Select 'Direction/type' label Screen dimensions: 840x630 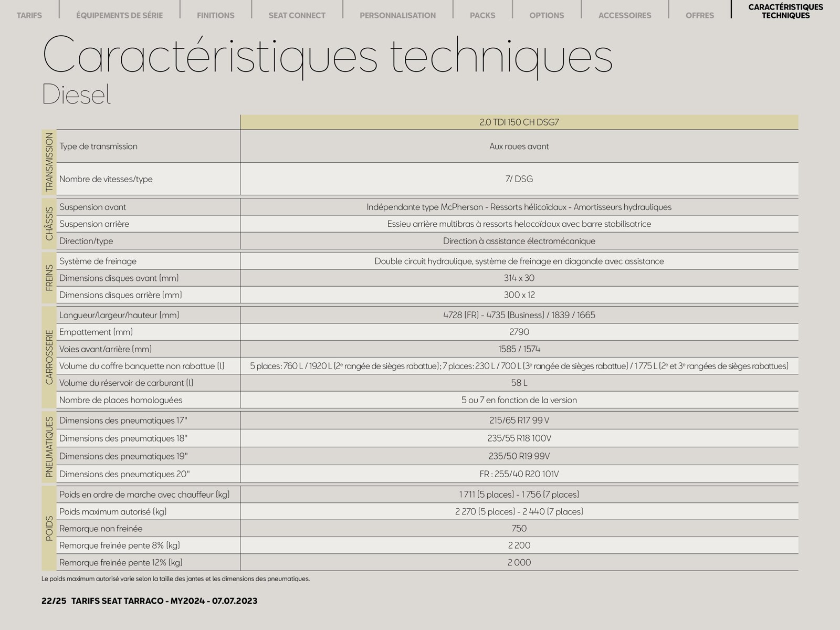coord(86,241)
